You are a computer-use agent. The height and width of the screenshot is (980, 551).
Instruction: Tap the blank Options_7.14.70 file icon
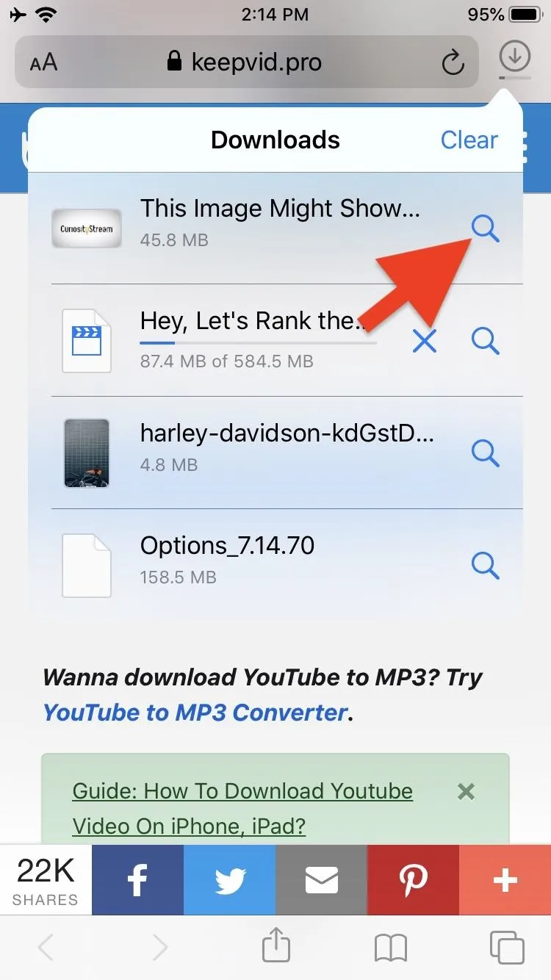point(87,565)
